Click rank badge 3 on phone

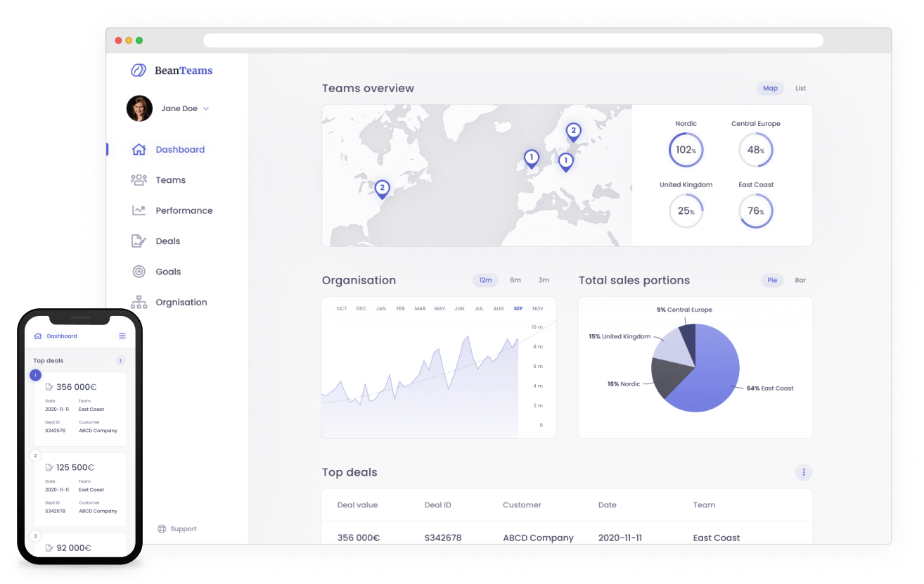click(36, 535)
